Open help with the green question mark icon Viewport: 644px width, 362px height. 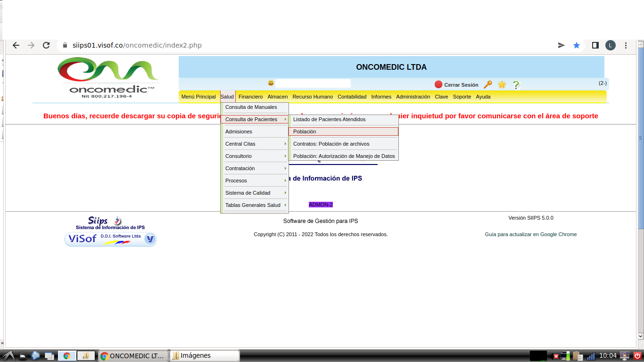(x=516, y=85)
